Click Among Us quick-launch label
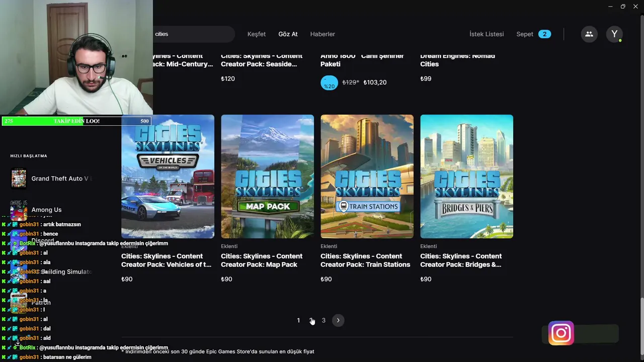The image size is (644, 362). pyautogui.click(x=46, y=210)
